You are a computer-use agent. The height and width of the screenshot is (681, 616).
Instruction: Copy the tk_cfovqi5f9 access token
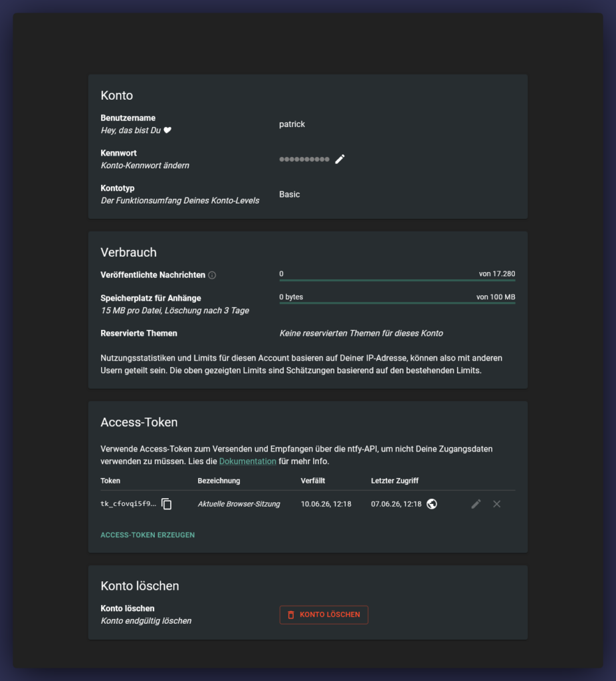pyautogui.click(x=167, y=504)
